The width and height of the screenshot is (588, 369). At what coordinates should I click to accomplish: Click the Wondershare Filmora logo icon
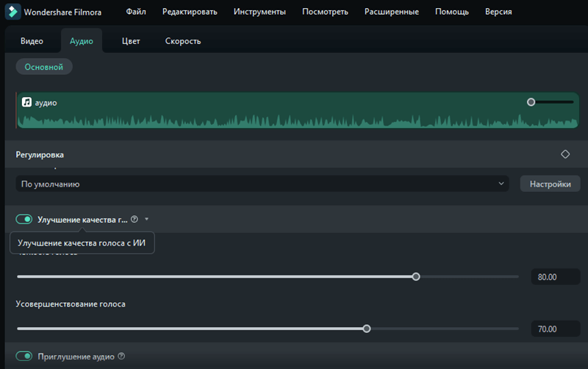click(x=13, y=12)
